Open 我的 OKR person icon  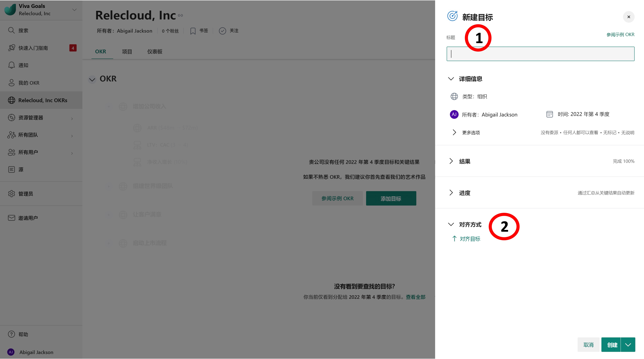(x=11, y=83)
